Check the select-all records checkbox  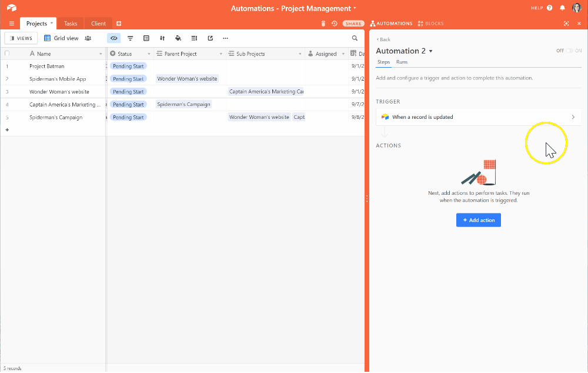(7, 54)
